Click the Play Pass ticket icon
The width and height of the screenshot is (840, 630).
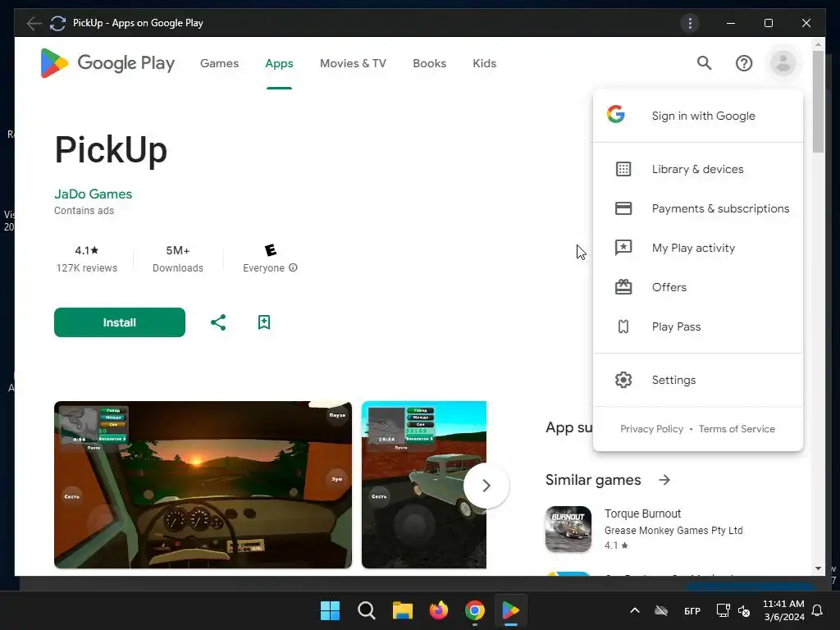point(623,326)
